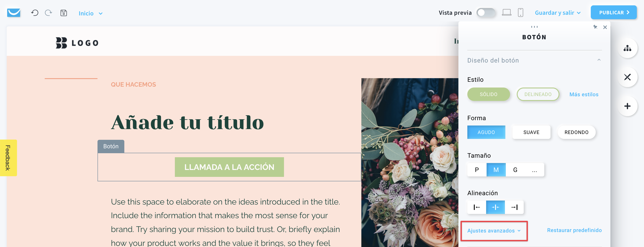Select the SUAVE shape option
This screenshot has height=247, width=644.
click(x=531, y=132)
